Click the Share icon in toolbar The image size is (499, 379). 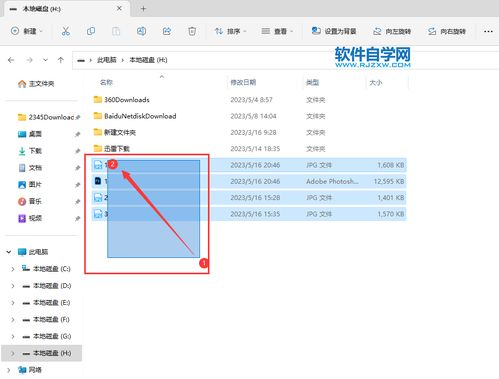coord(167,31)
